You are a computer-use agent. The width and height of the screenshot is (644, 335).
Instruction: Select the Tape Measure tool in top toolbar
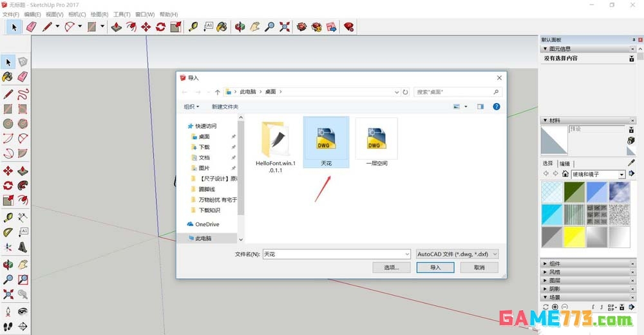click(193, 27)
